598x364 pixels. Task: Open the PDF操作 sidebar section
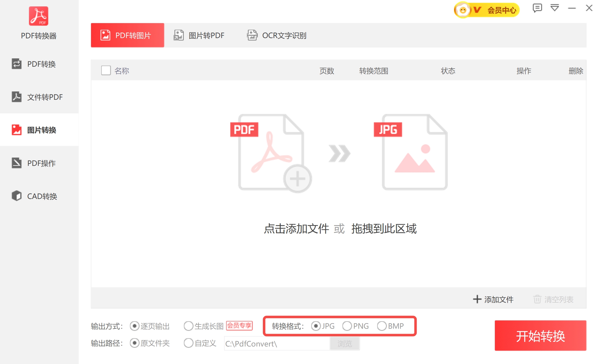(x=39, y=163)
